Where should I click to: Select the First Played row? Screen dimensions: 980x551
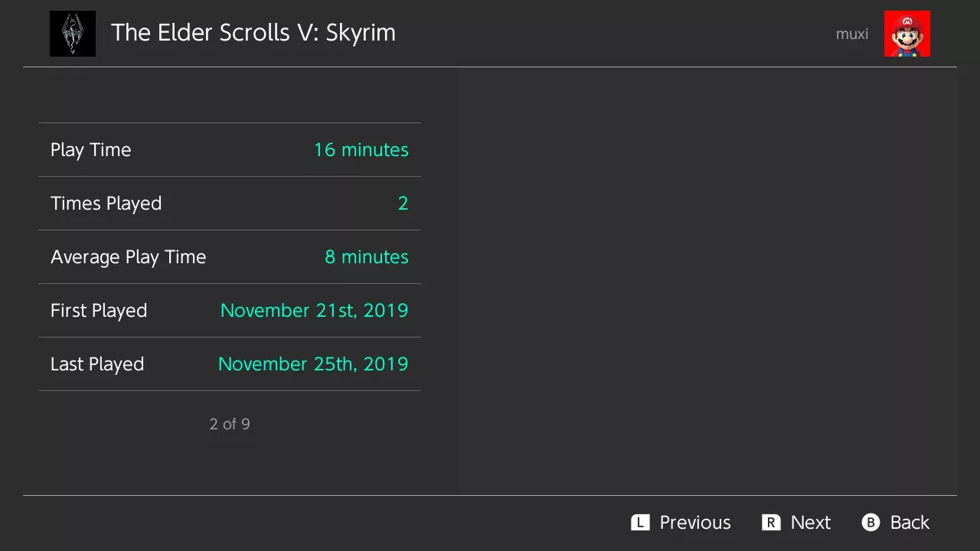(x=230, y=311)
